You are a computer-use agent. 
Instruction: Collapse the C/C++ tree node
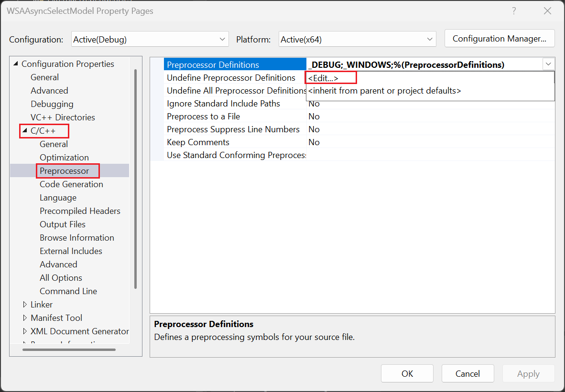25,131
